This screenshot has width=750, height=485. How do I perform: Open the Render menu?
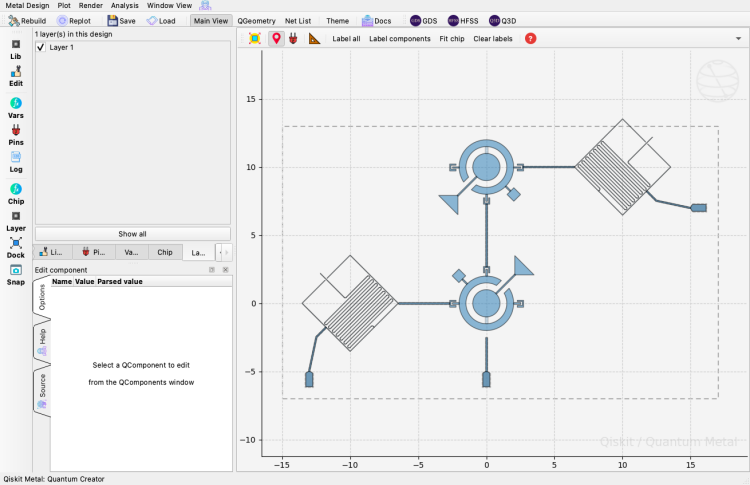click(x=90, y=5)
